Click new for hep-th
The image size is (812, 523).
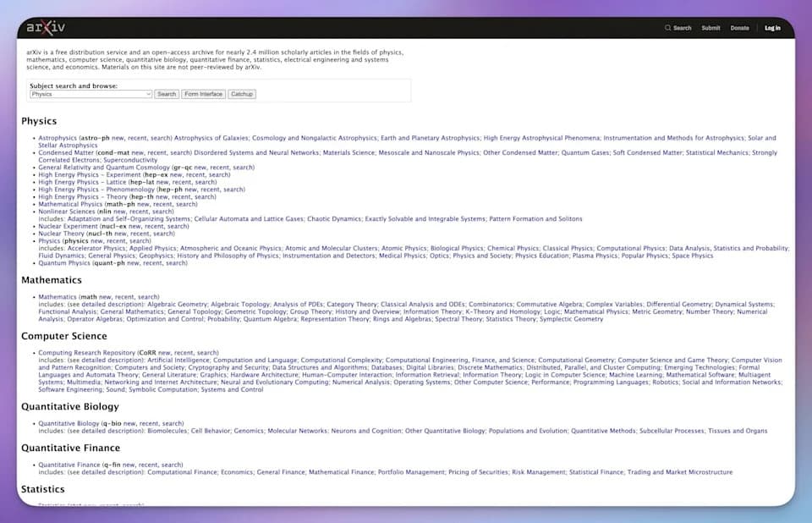click(162, 197)
